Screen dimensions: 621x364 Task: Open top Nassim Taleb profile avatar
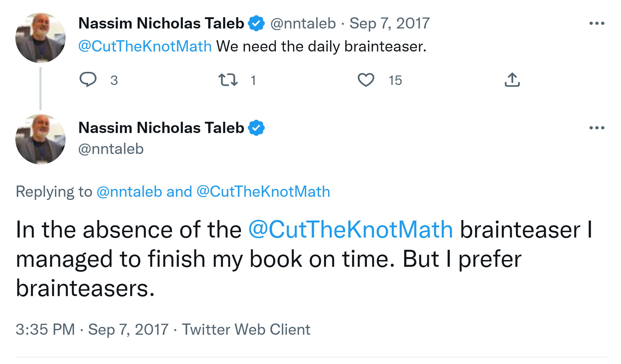40,38
